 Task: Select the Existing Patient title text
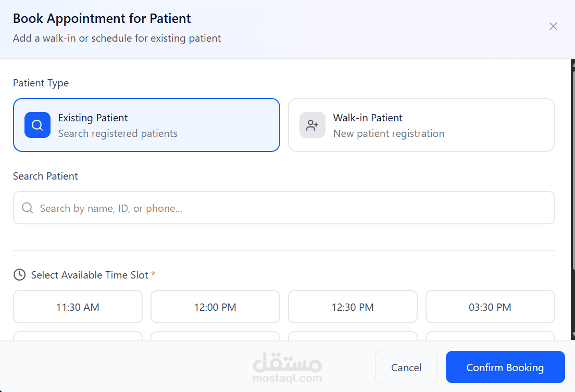click(93, 118)
